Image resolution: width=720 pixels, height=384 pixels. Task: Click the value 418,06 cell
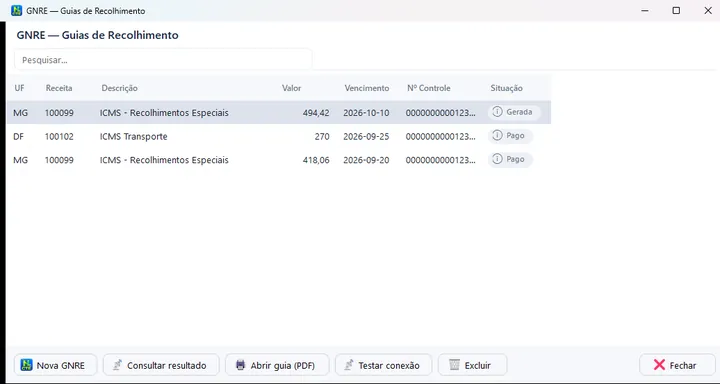pyautogui.click(x=316, y=160)
